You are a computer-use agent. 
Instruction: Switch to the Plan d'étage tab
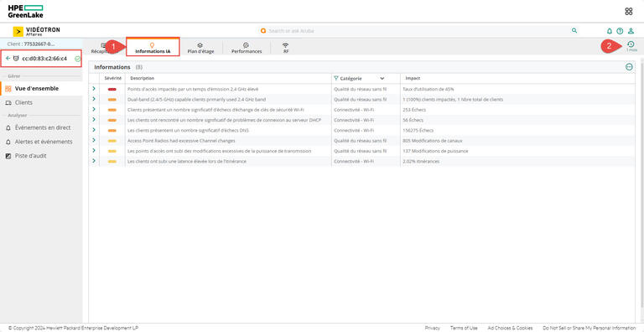click(x=200, y=48)
